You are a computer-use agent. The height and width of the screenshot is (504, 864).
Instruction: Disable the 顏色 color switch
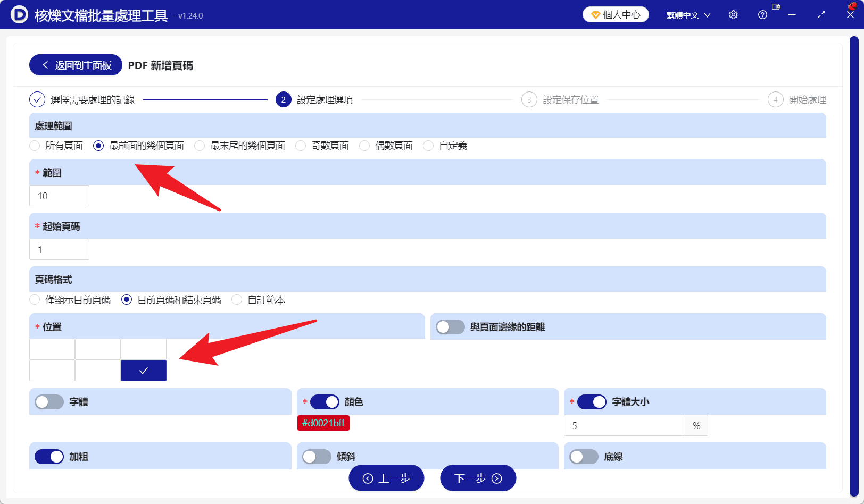(325, 402)
